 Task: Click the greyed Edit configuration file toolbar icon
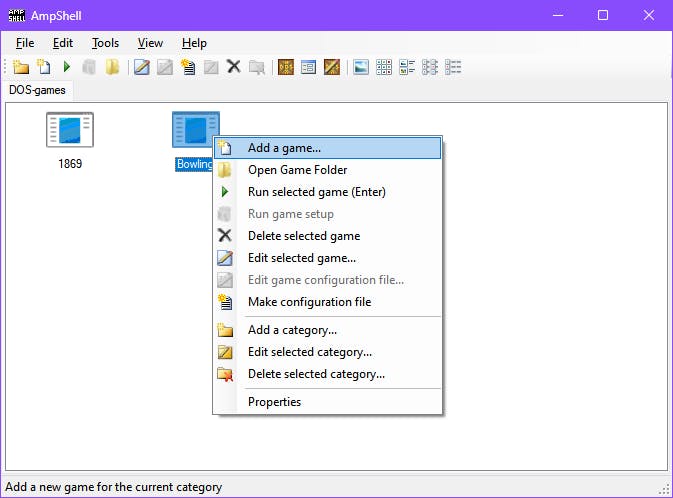(x=165, y=67)
